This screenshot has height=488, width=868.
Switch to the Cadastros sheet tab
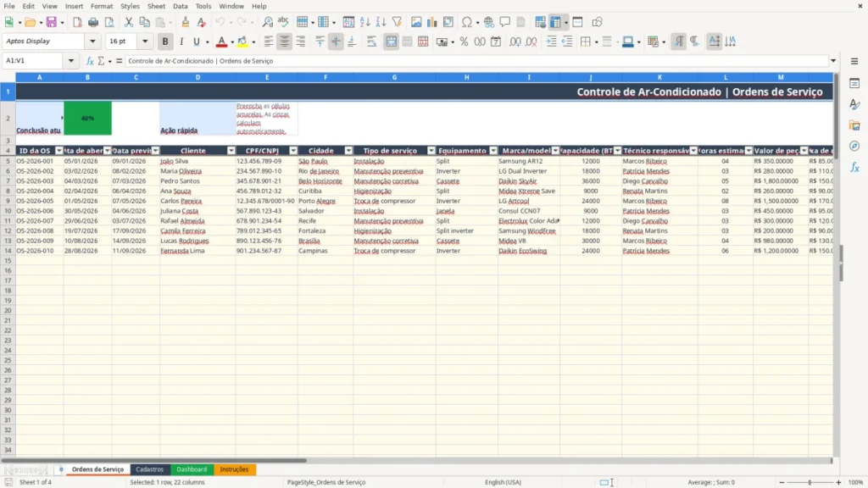point(149,469)
